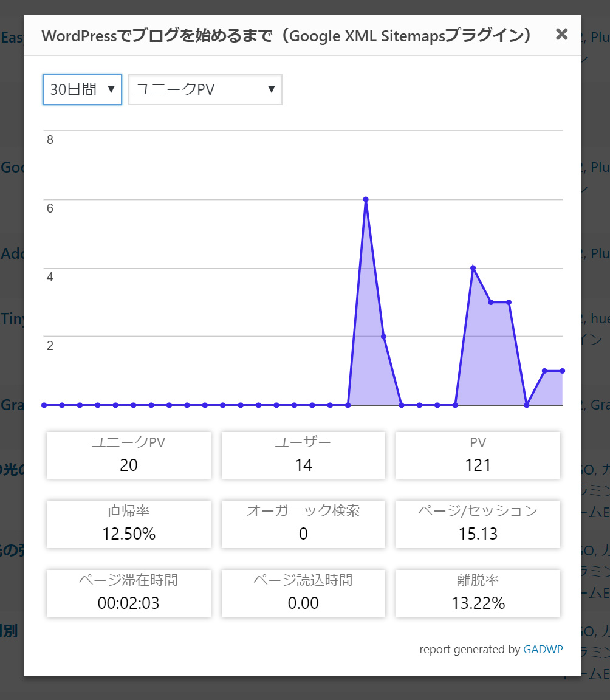Image resolution: width=610 pixels, height=700 pixels.
Task: Click the last data point on chart
Action: point(562,371)
